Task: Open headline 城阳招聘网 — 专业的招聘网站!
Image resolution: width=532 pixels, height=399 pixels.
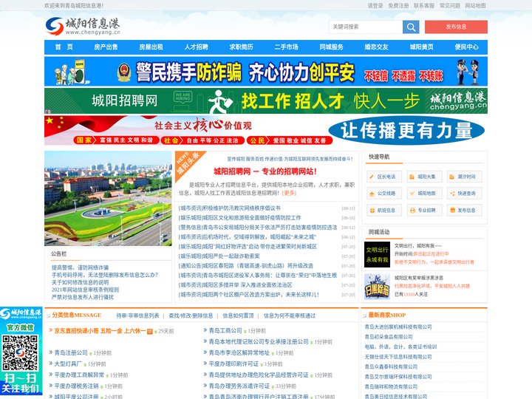Action: (x=265, y=171)
